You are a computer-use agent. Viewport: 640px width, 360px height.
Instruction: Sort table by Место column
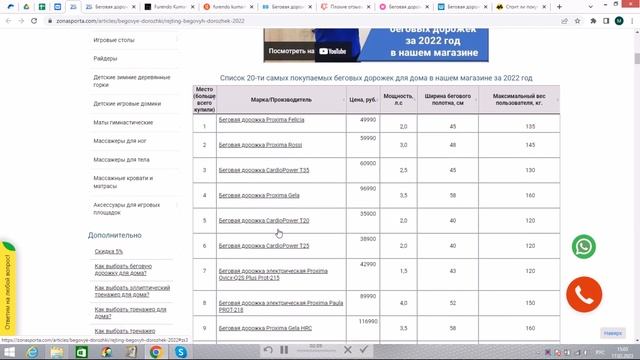click(x=204, y=100)
